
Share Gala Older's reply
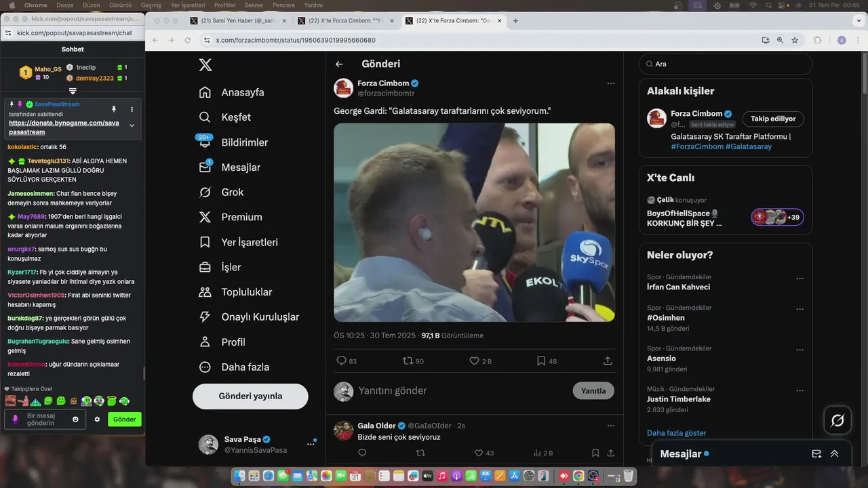tap(610, 453)
